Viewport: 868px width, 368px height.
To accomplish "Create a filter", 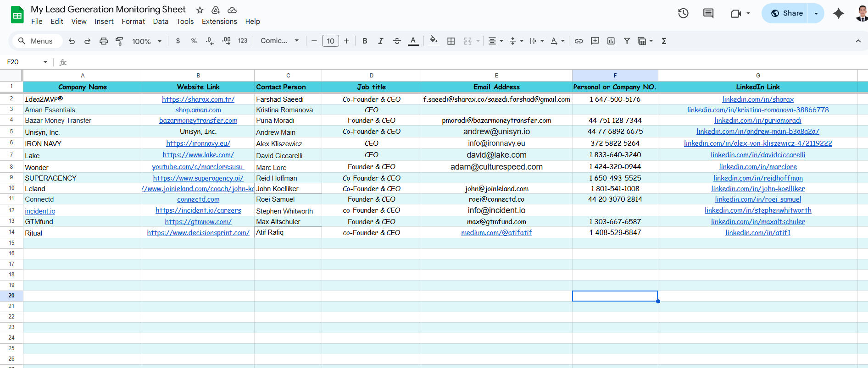I will click(627, 41).
